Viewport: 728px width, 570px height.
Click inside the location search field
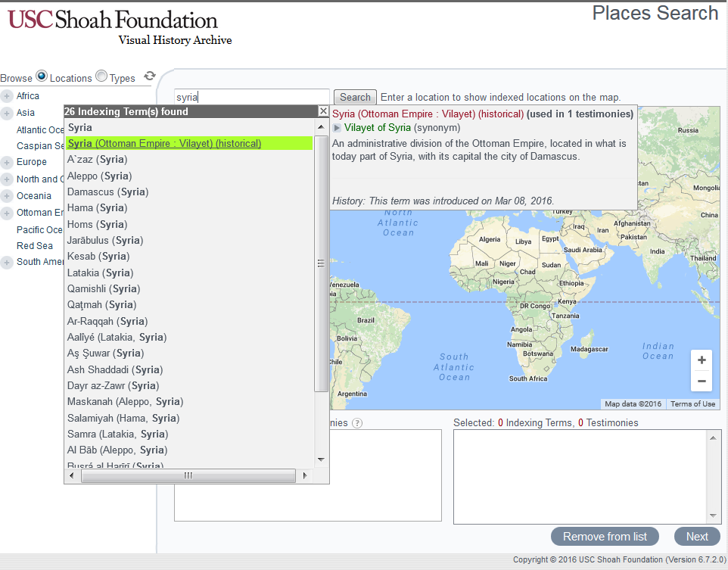[x=252, y=97]
